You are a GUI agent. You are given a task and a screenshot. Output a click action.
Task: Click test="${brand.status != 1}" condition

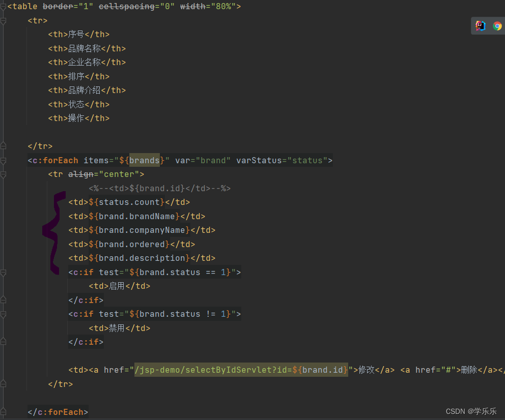(167, 314)
